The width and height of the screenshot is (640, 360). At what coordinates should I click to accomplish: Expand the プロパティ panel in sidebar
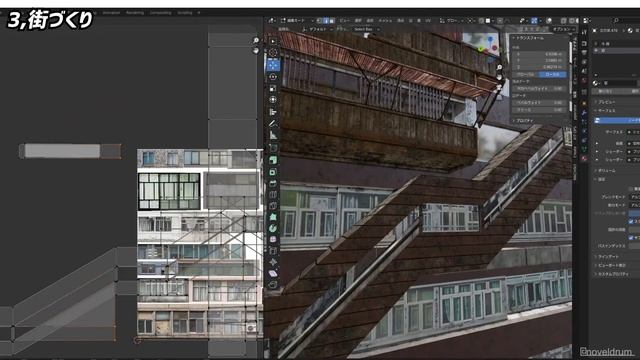(524, 121)
